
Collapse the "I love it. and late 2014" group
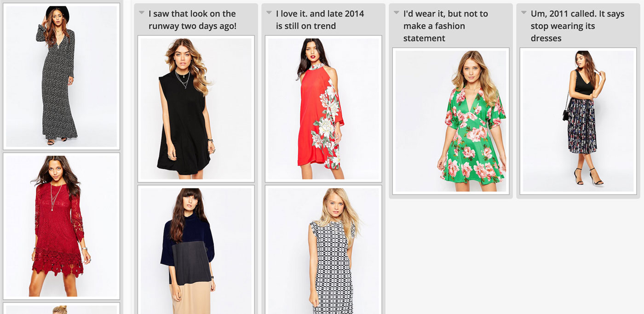click(269, 12)
